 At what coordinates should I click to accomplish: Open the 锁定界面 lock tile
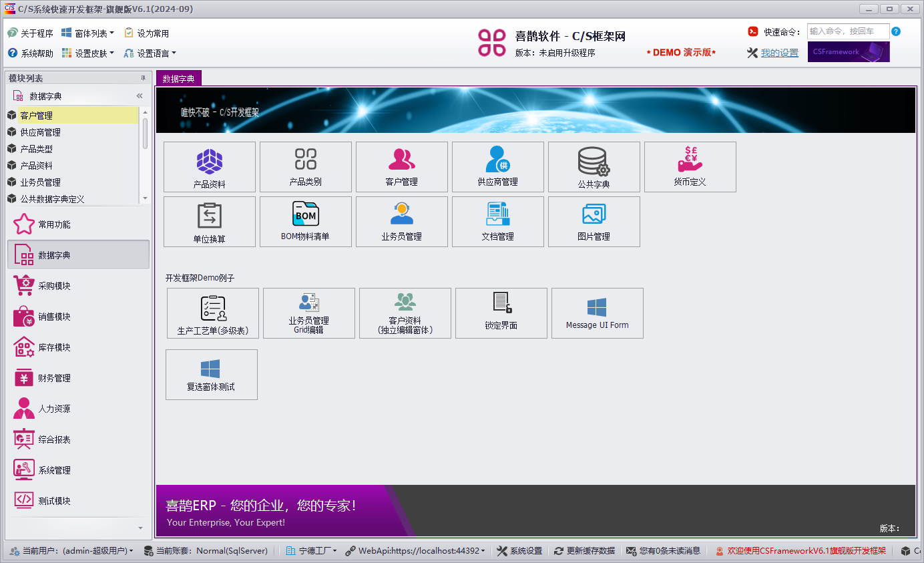(x=501, y=313)
